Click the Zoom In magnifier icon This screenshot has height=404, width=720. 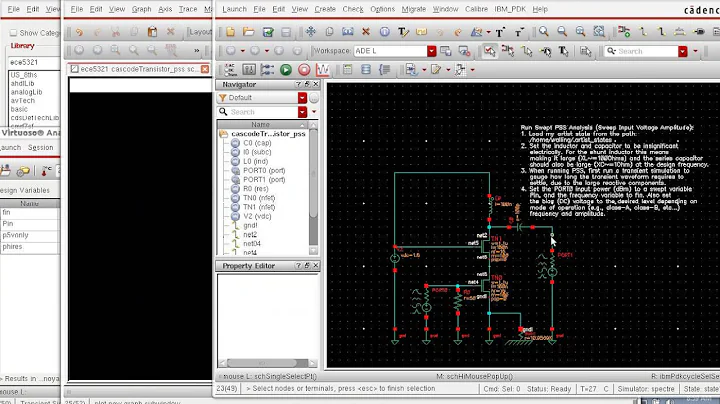(544, 32)
